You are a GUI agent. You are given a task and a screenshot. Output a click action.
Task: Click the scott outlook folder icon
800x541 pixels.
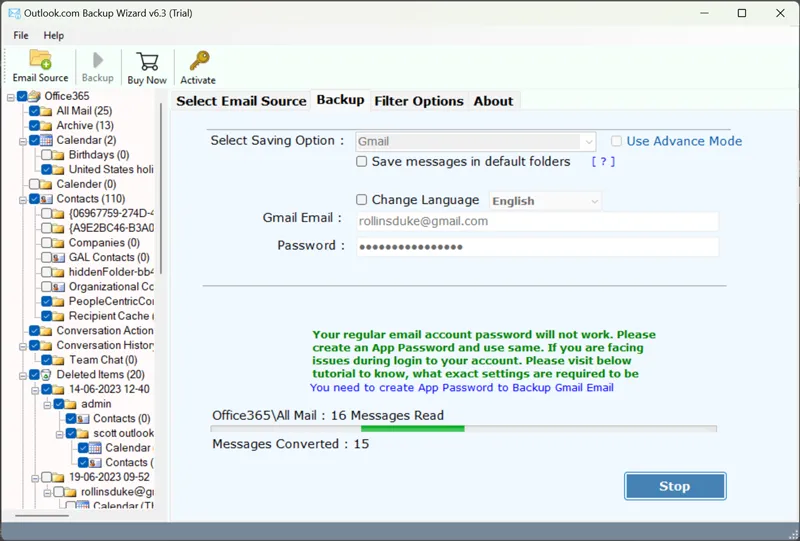[x=83, y=433]
